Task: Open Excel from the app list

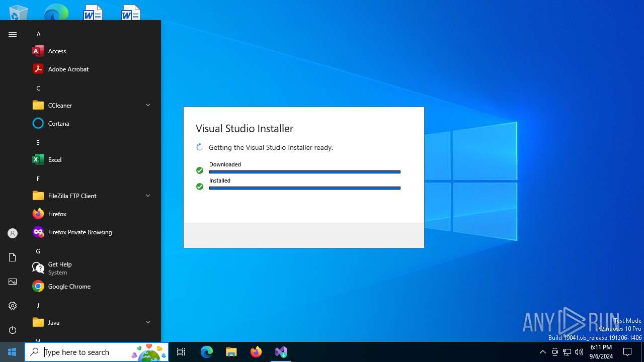Action: click(93, 159)
